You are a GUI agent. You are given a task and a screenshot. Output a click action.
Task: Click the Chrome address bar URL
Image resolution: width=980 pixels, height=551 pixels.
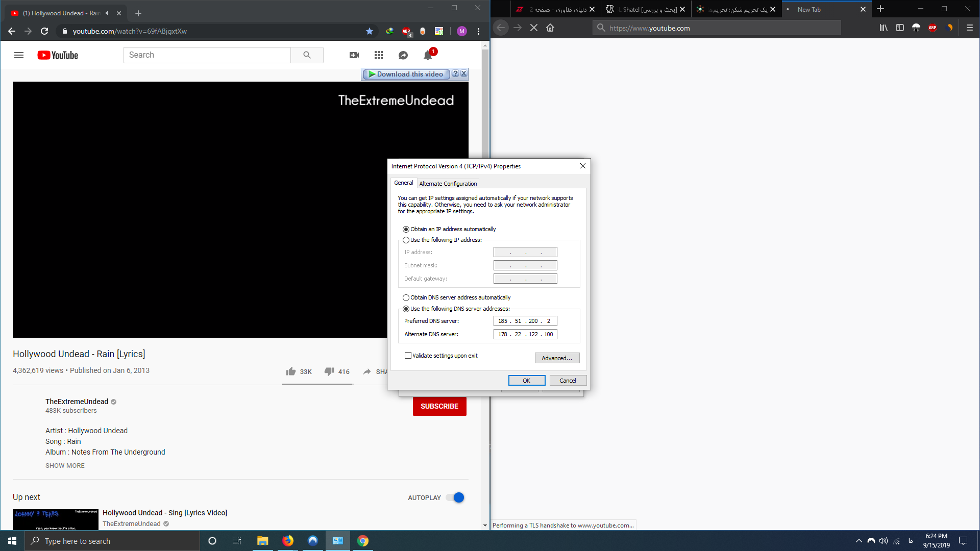point(130,31)
